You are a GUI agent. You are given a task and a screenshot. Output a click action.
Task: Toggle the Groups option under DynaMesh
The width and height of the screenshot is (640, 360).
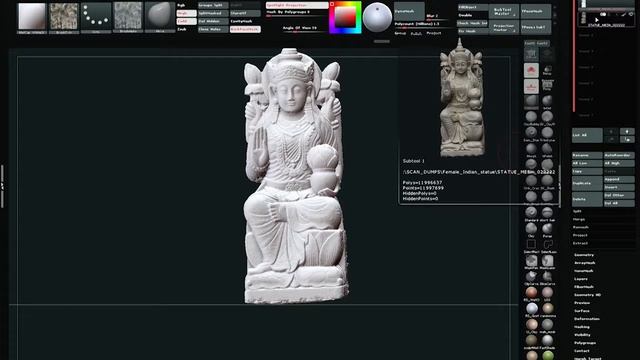(x=400, y=33)
